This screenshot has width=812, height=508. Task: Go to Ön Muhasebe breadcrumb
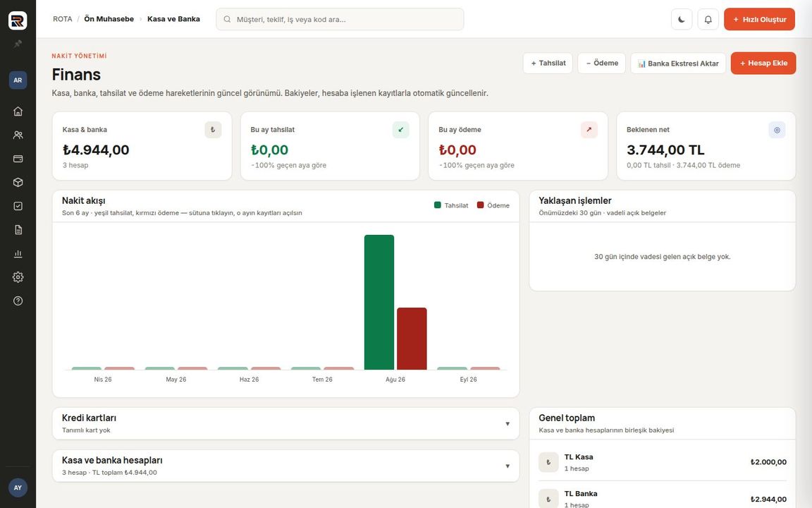coord(109,19)
